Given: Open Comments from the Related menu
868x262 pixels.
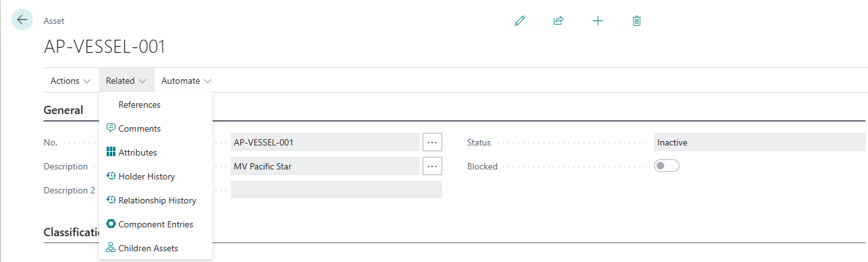Looking at the screenshot, I should [139, 128].
